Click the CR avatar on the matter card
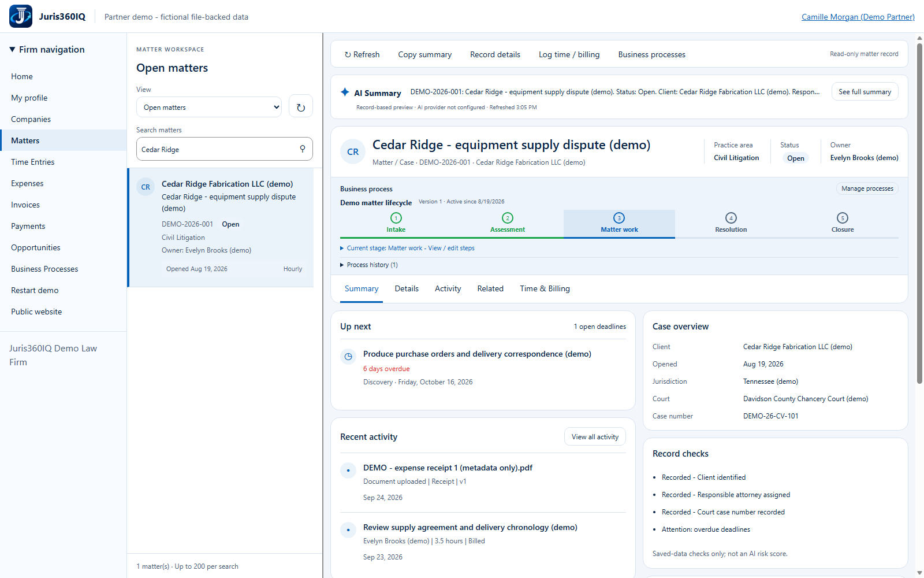The width and height of the screenshot is (924, 578). [x=146, y=187]
